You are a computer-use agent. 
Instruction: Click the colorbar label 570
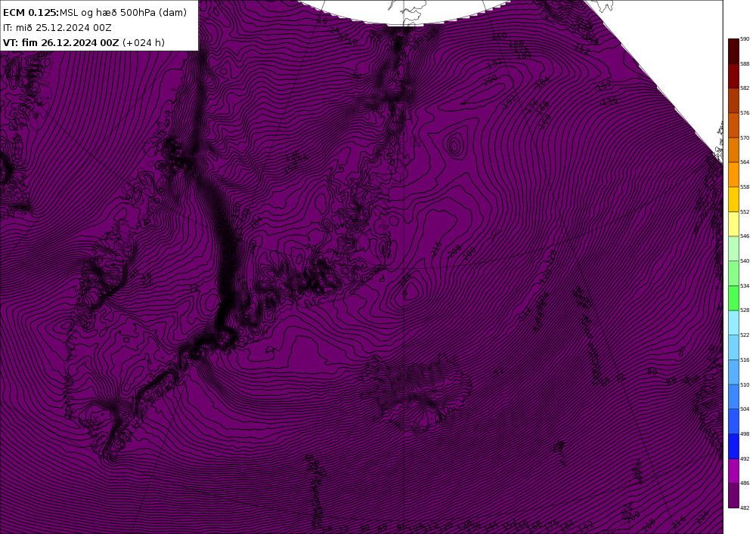(x=745, y=137)
